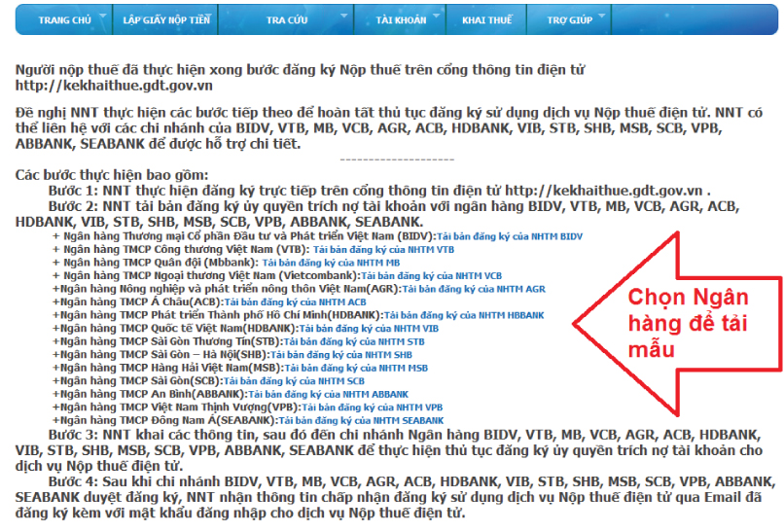Download the NHTM SCB registration form
The width and height of the screenshot is (784, 532).
pyautogui.click(x=294, y=381)
